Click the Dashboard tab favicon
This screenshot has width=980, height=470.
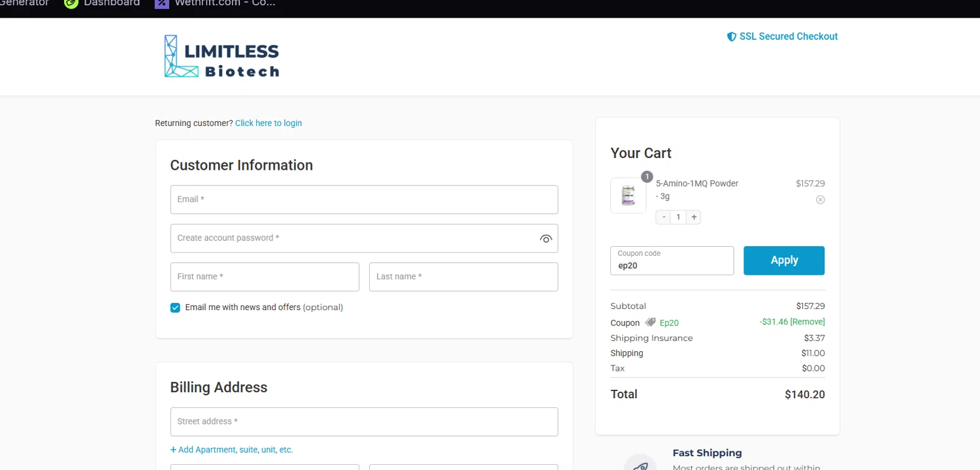[71, 3]
